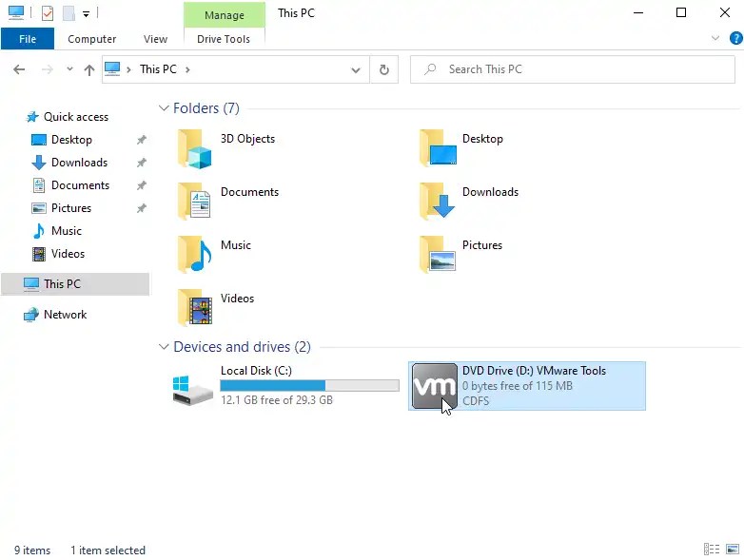Unpin Documents via its pin icon
This screenshot has height=560, width=744.
click(x=142, y=185)
